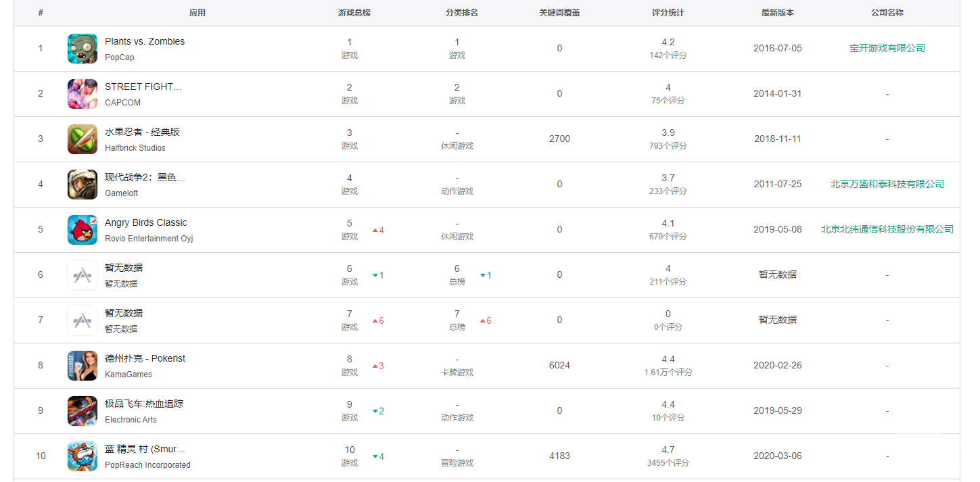Screen dimensions: 980x482
Task: Open 水果忍者 - 经典版 app title
Action: coord(142,132)
